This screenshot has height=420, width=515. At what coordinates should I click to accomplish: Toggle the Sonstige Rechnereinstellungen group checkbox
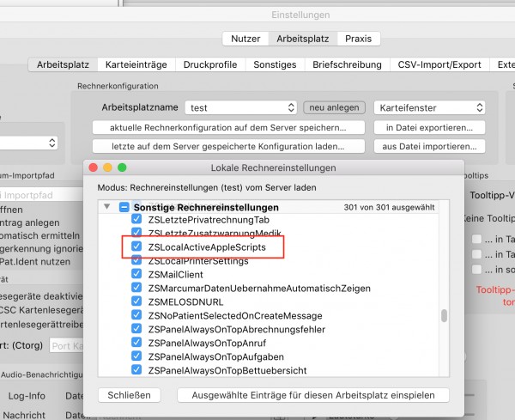(x=124, y=207)
